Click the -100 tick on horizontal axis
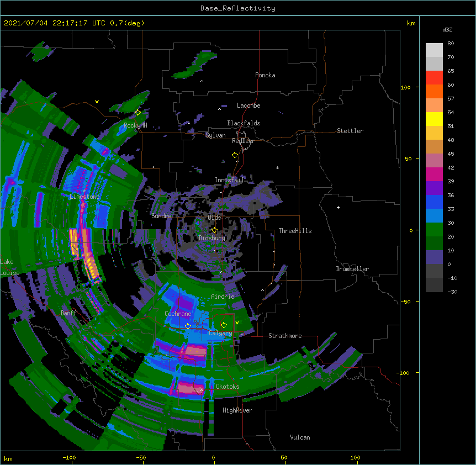This screenshot has width=476, height=465. click(x=69, y=457)
